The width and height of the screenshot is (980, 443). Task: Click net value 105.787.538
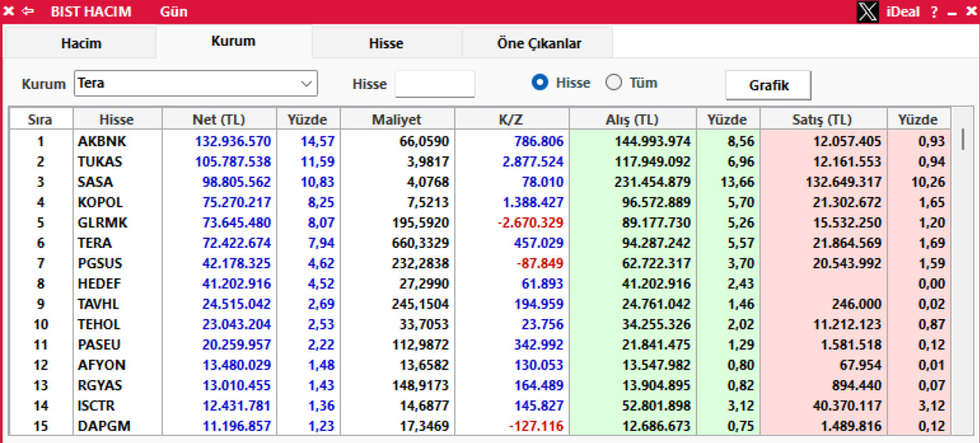point(233,162)
